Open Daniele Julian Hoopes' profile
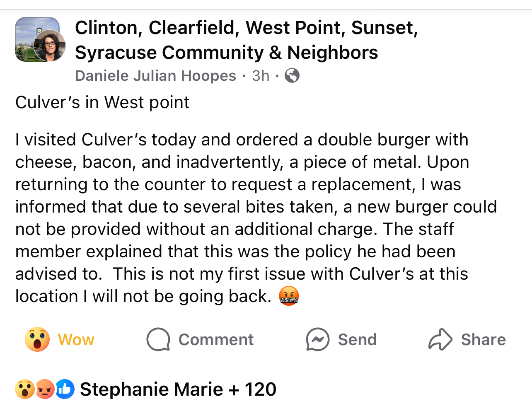532x411 pixels. tap(155, 76)
